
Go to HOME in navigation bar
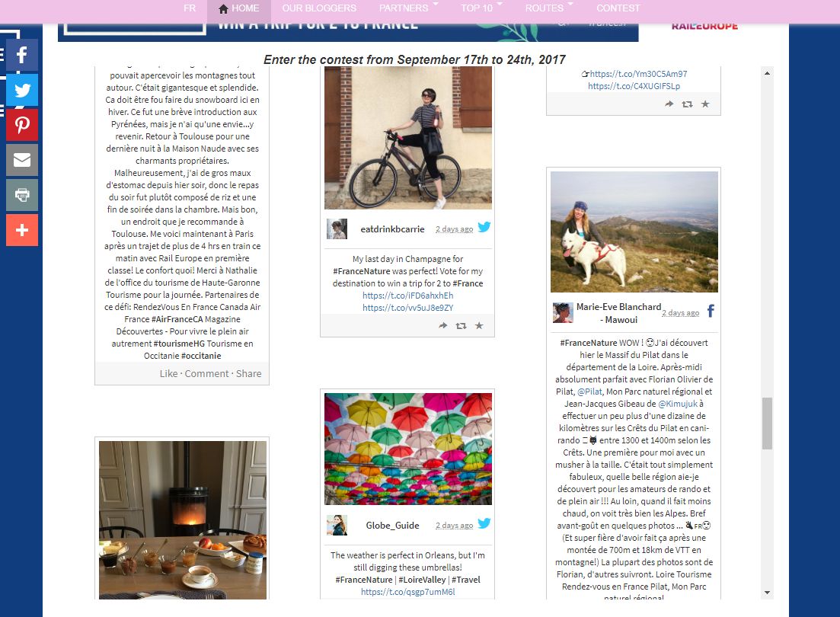[x=239, y=8]
